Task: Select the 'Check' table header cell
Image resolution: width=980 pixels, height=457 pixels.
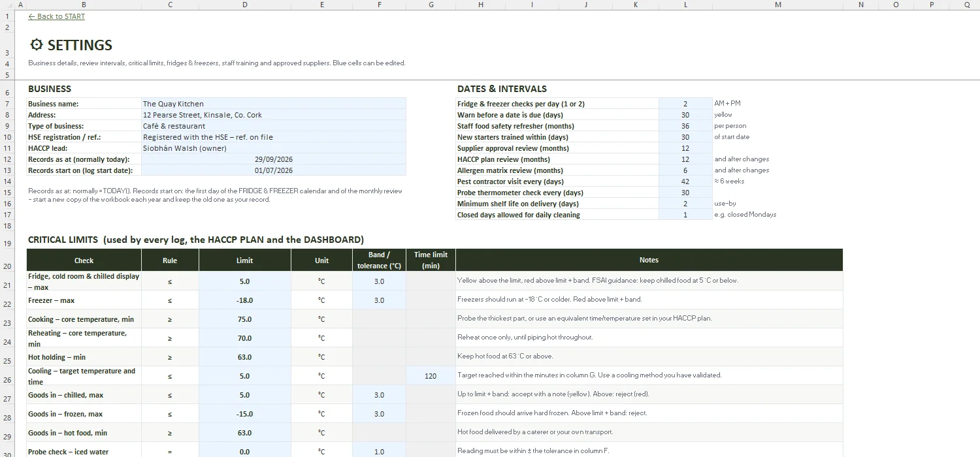Action: (84, 260)
